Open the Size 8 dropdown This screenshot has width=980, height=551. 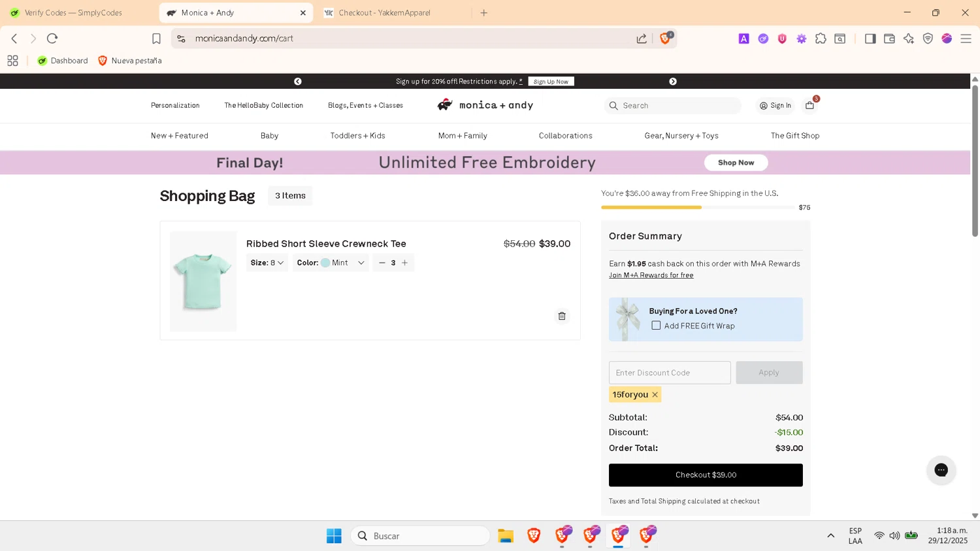[267, 262]
